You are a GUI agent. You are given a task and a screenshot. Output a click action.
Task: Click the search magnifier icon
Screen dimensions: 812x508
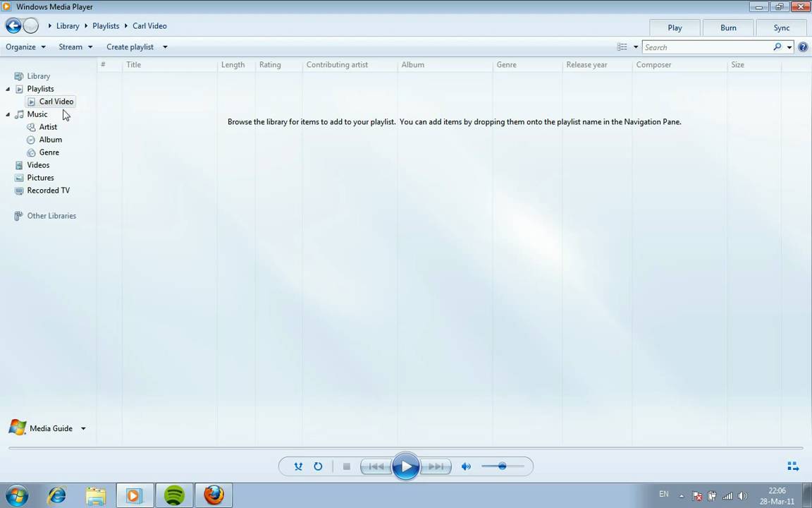coord(777,47)
